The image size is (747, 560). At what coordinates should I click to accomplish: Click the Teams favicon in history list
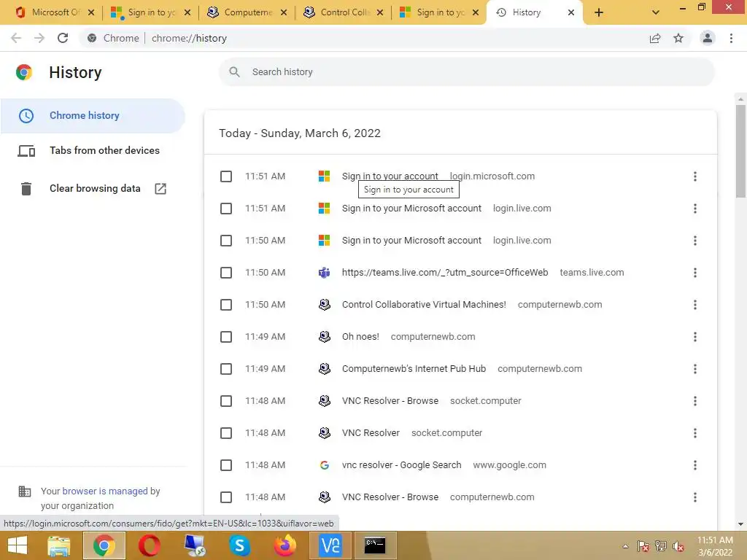tap(325, 273)
